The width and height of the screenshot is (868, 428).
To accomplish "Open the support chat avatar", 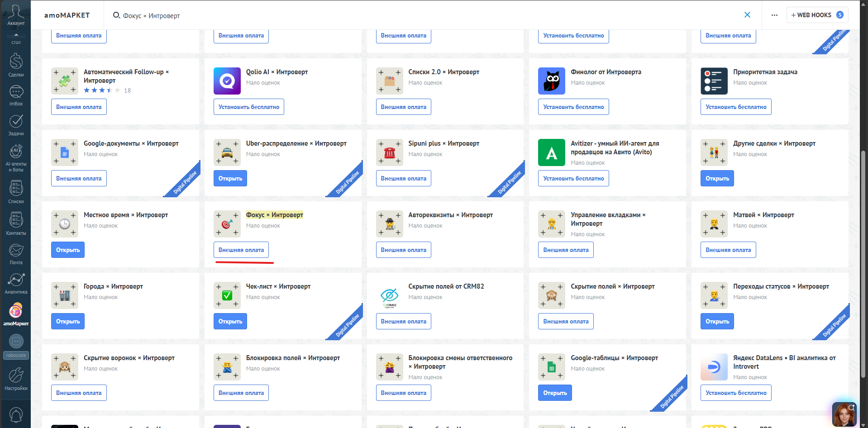I will point(844,414).
